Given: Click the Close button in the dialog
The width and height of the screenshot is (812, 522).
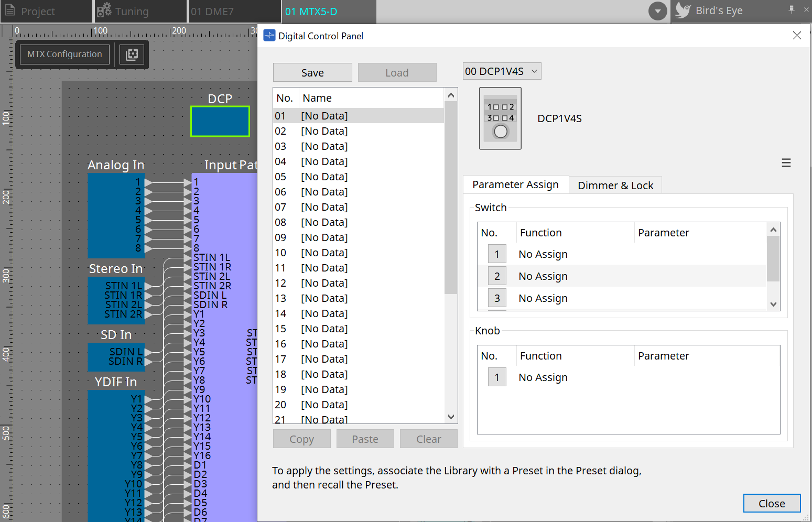Looking at the screenshot, I should [771, 503].
